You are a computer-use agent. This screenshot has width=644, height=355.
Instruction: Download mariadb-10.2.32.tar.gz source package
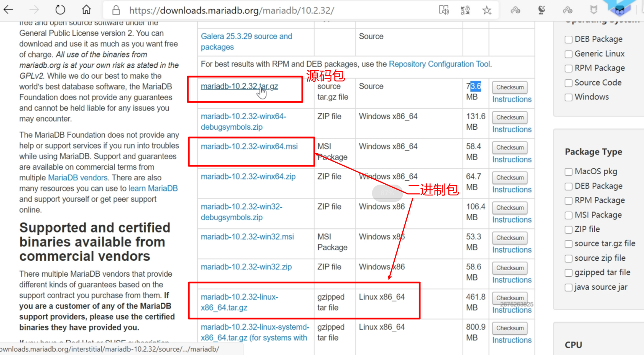239,86
